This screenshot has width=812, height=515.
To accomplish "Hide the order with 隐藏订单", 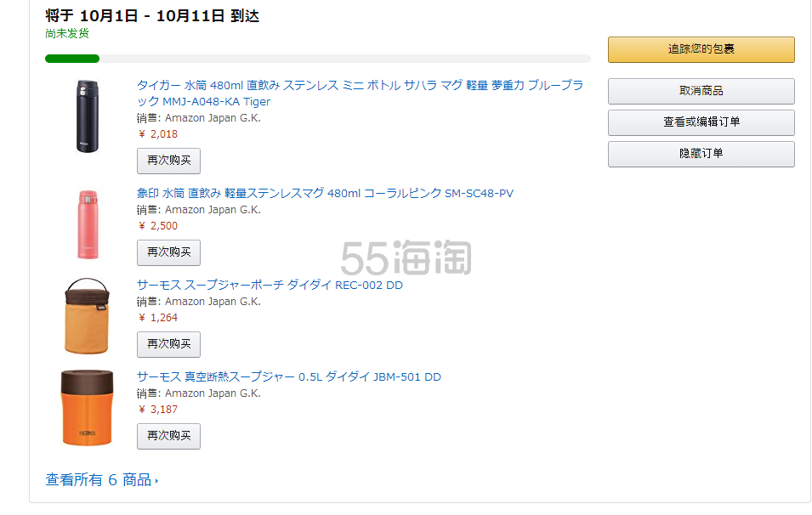I will 701,154.
